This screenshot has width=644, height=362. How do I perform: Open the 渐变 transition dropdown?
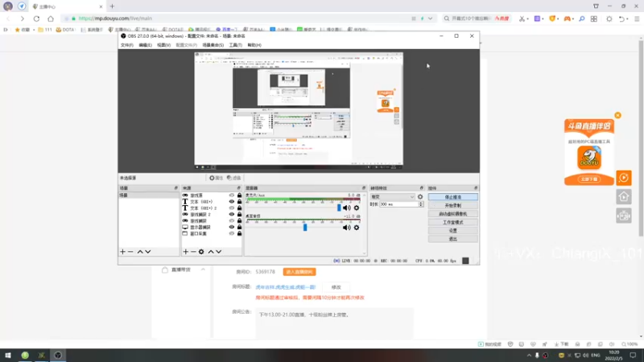click(393, 196)
